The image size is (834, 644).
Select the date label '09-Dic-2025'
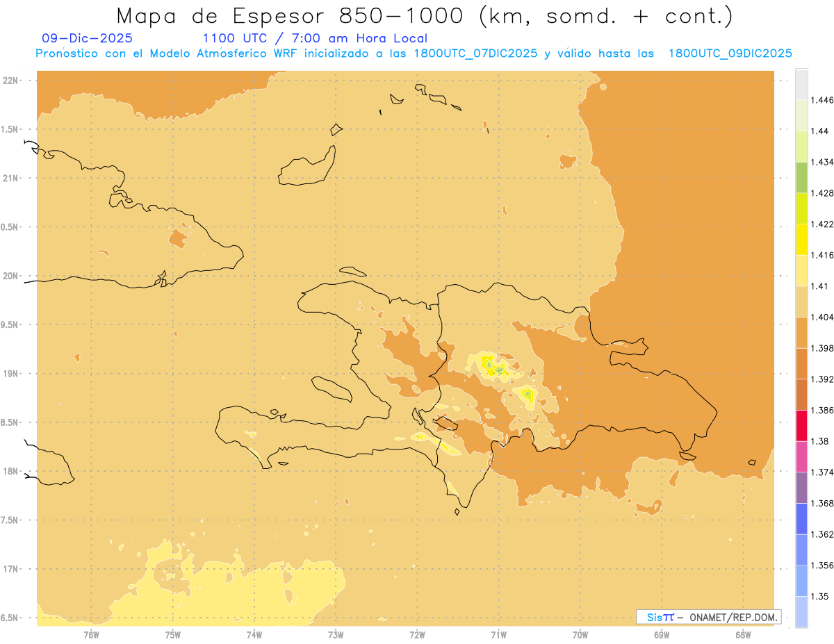click(87, 38)
